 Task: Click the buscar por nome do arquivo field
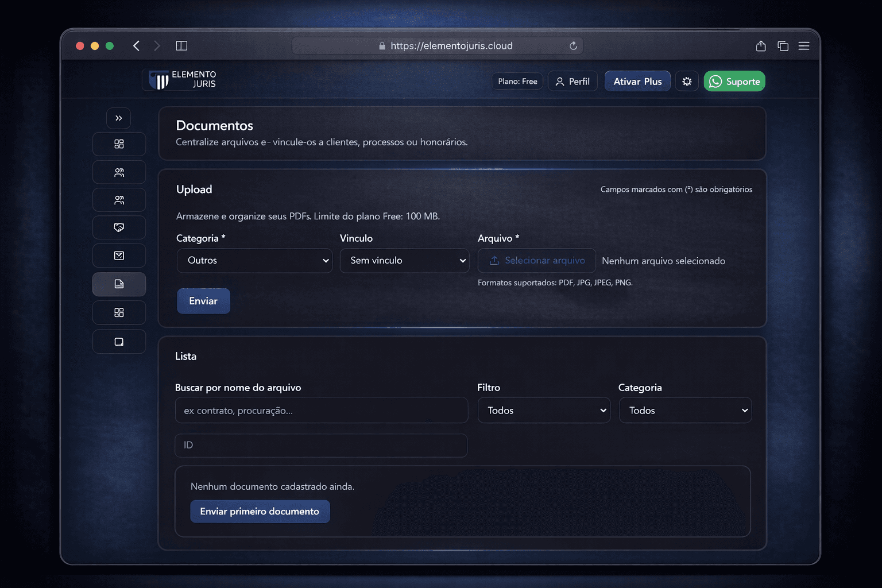(321, 410)
